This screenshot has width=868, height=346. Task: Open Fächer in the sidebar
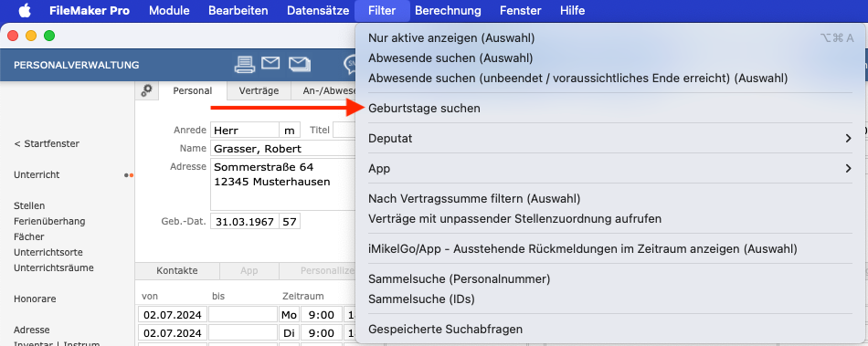29,236
